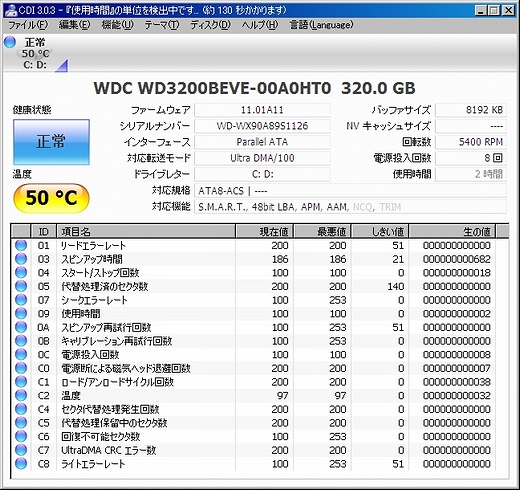Click the status orb for row 0B キャリブレーション再試行回数
The height and width of the screenshot is (490, 520).
[x=21, y=341]
